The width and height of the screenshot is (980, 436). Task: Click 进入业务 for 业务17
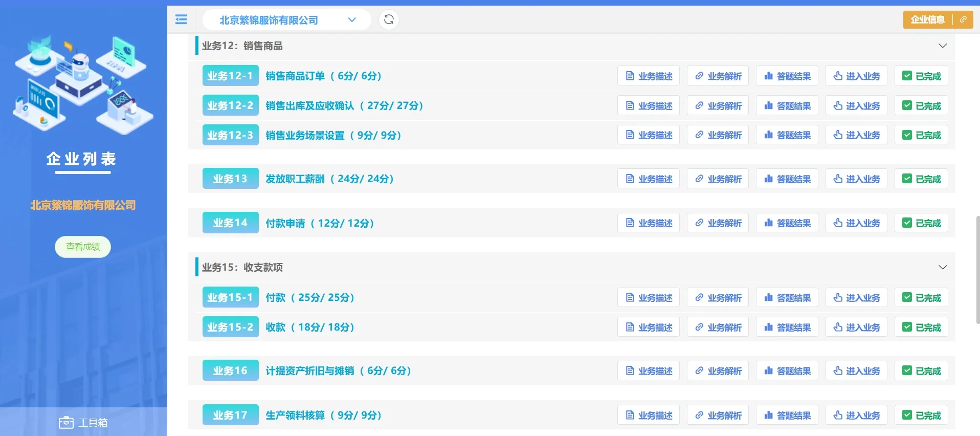(856, 415)
